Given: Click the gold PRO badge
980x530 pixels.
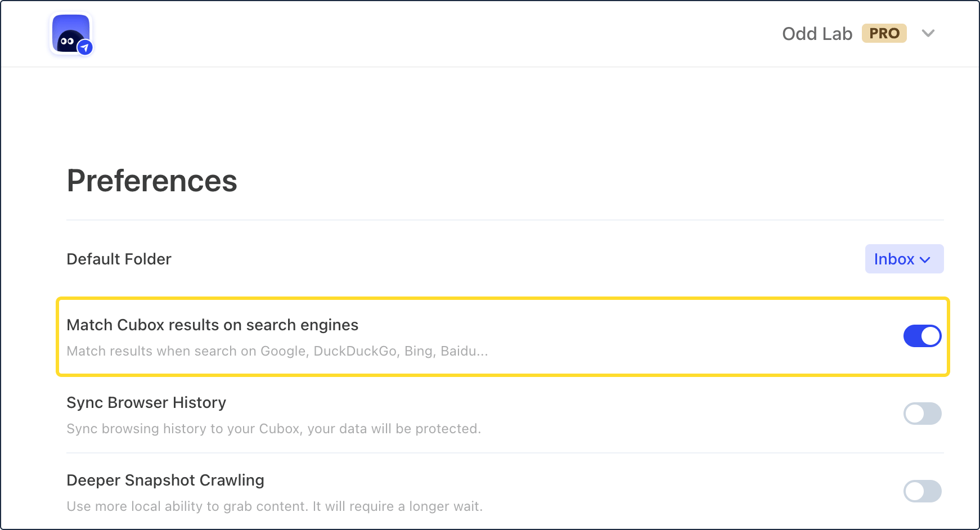Looking at the screenshot, I should (884, 33).
